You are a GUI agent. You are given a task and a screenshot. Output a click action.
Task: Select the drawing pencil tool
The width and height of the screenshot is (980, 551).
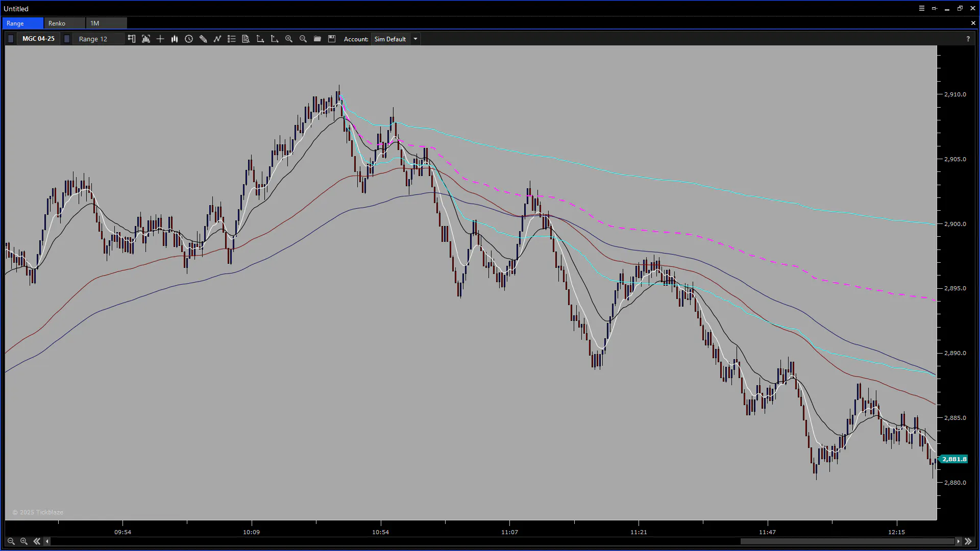point(203,39)
